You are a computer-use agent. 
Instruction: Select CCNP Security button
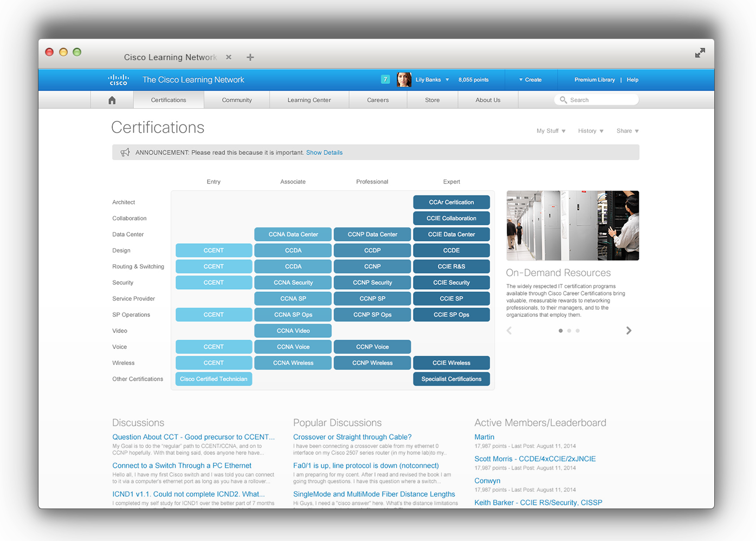[372, 283]
